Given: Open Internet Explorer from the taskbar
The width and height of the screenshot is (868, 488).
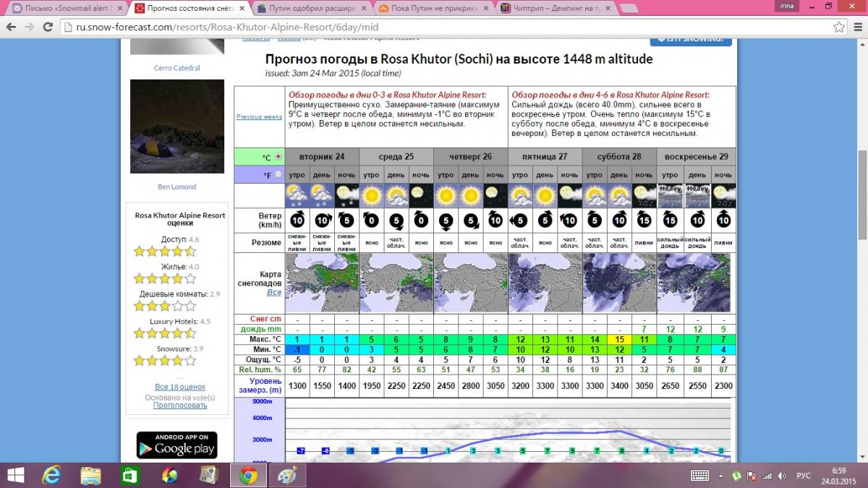Looking at the screenshot, I should [x=53, y=475].
